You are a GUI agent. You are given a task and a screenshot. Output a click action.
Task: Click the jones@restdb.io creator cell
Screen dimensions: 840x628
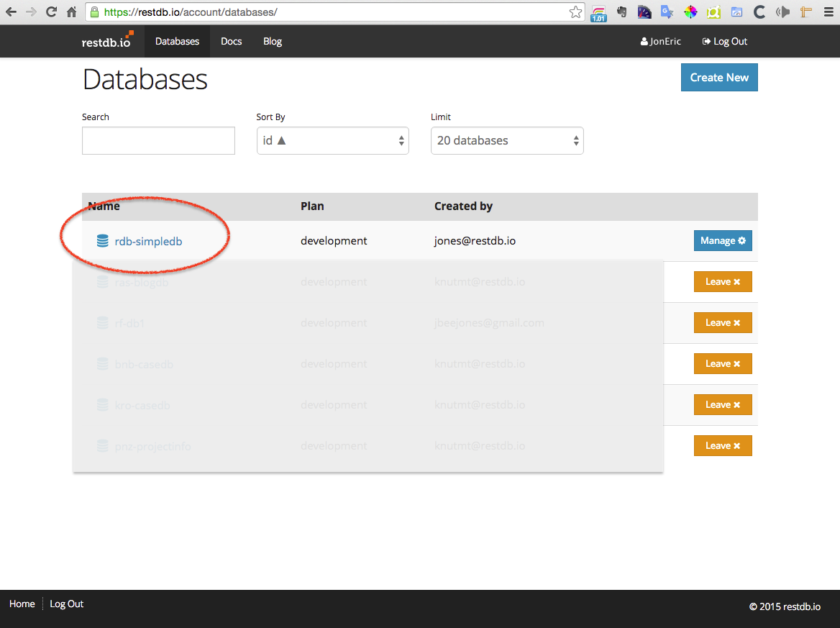click(x=475, y=240)
